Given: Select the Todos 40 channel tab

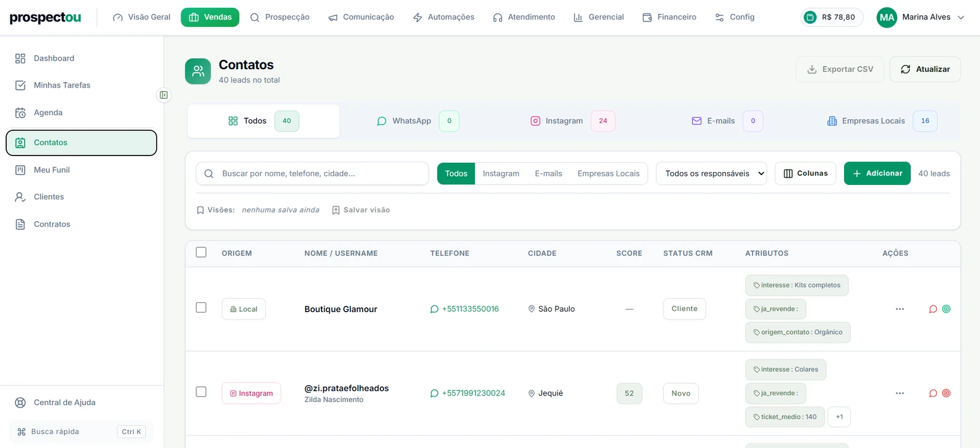Looking at the screenshot, I should (263, 121).
